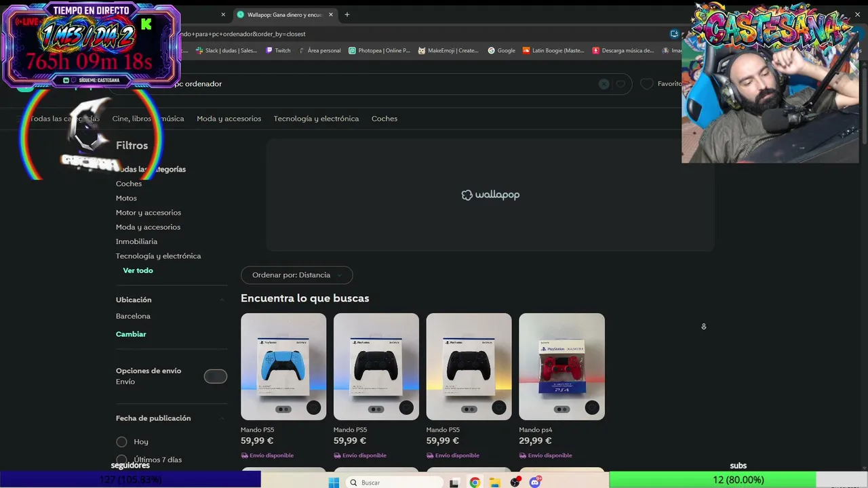The height and width of the screenshot is (488, 868).
Task: Open Cine, libros y música category
Action: point(148,119)
